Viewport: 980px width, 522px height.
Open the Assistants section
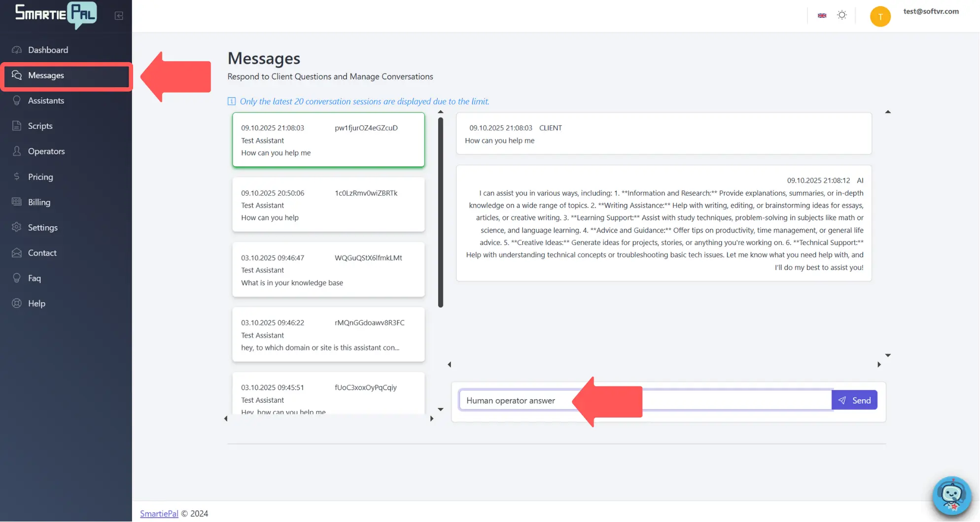pyautogui.click(x=45, y=101)
